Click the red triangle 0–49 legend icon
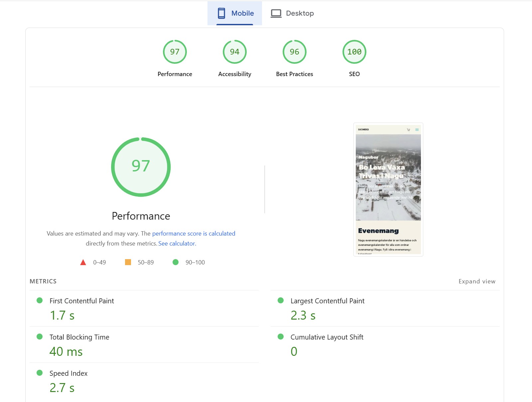This screenshot has height=402, width=532. click(83, 262)
